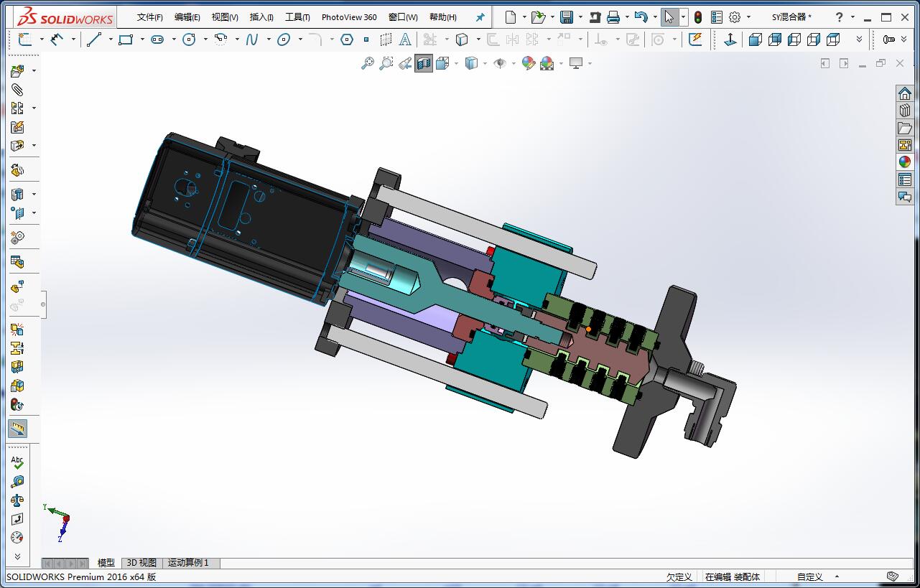Expand the Line tool dropdown arrow
The height and width of the screenshot is (588, 920).
point(111,39)
